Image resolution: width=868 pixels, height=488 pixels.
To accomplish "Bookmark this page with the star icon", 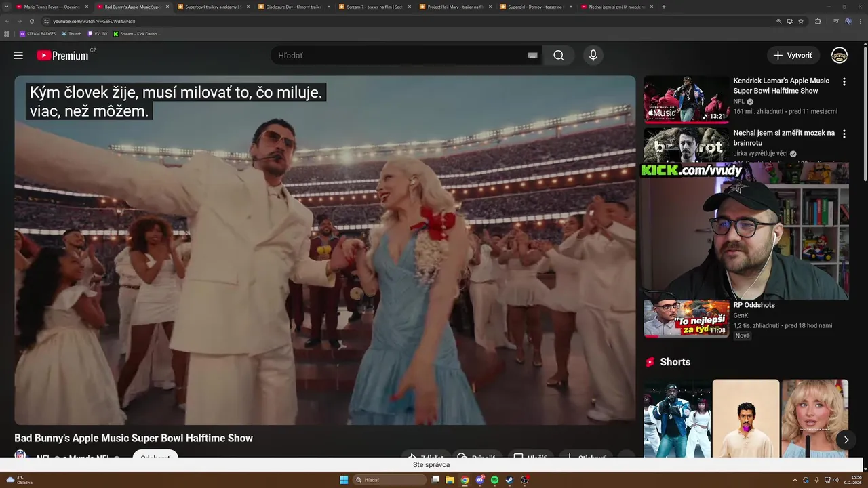I will [801, 21].
